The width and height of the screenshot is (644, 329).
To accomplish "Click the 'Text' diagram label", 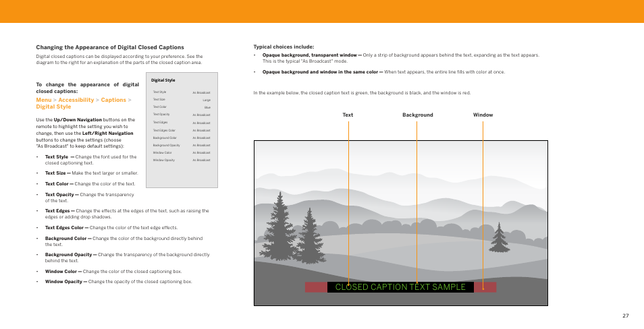I will [x=348, y=115].
